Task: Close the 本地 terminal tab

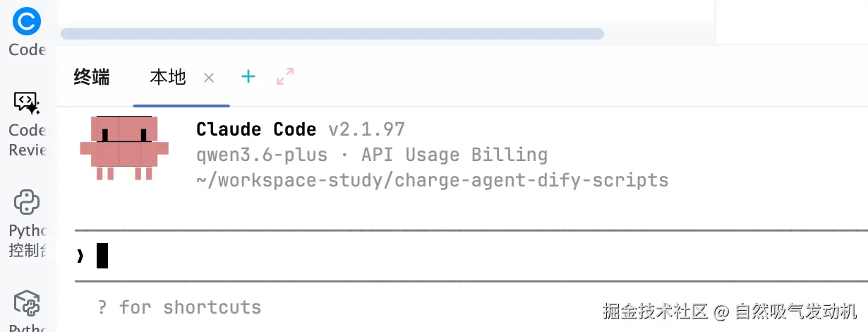Action: point(208,78)
